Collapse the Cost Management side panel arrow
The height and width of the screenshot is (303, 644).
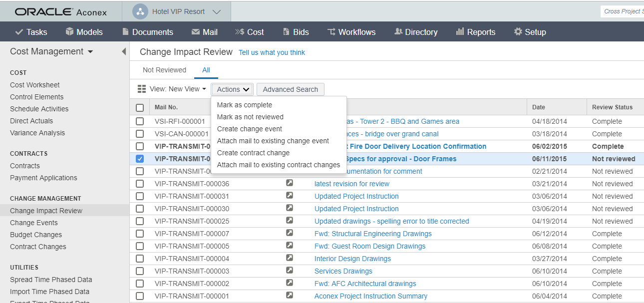[x=124, y=51]
